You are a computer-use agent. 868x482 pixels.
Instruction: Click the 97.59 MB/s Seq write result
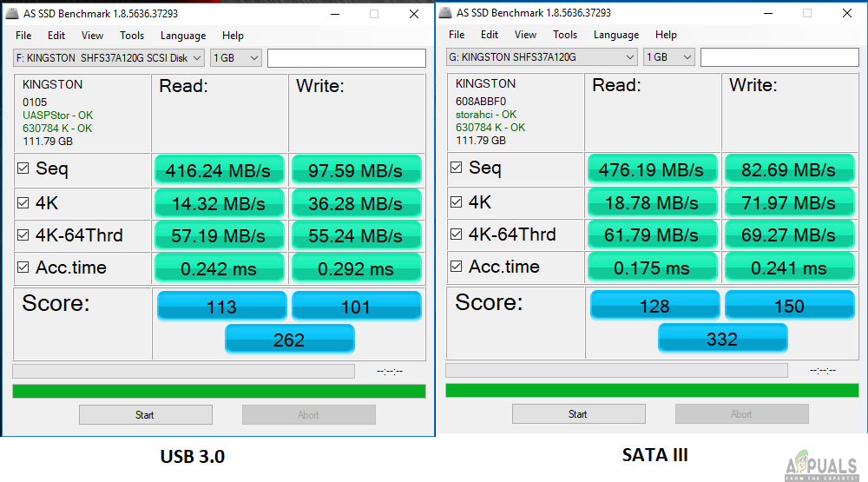pos(356,170)
